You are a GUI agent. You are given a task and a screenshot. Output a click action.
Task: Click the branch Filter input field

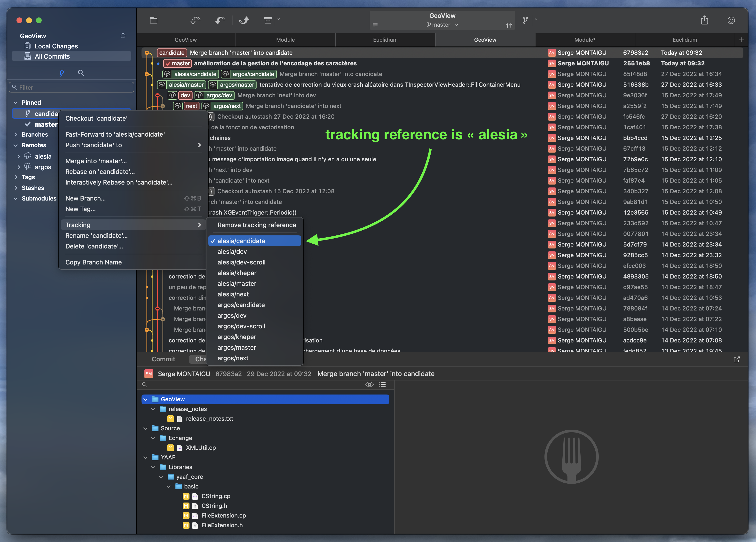point(71,87)
